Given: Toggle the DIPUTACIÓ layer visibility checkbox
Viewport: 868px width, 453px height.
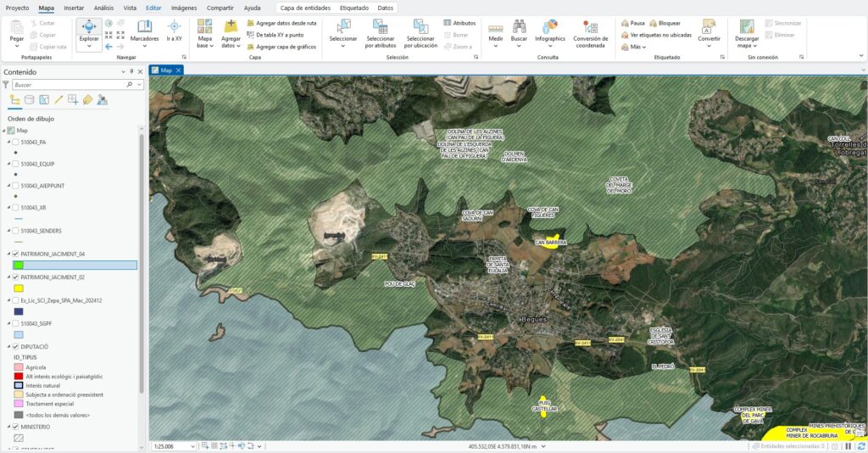Looking at the screenshot, I should [x=15, y=347].
